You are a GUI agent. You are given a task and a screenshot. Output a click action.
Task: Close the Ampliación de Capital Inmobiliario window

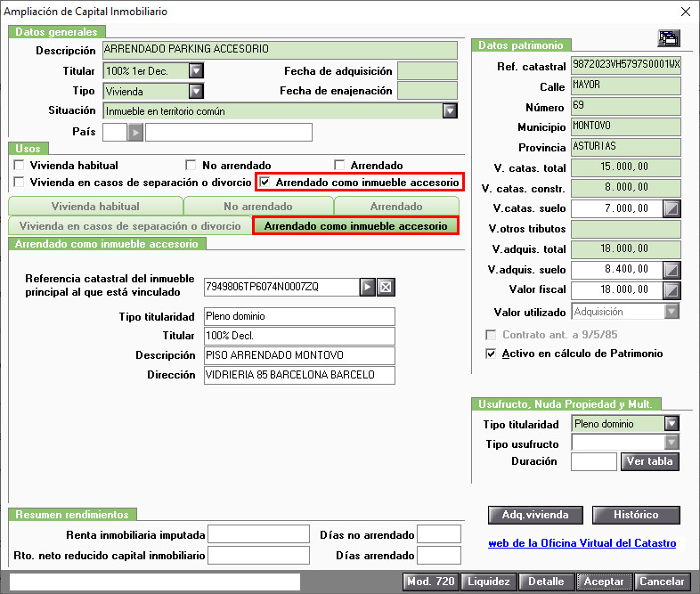click(686, 12)
